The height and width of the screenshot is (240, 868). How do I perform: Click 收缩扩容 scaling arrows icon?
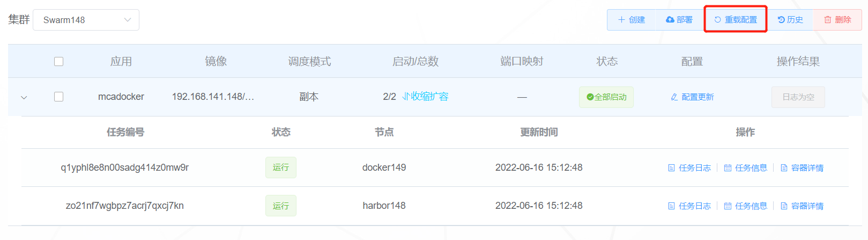(x=406, y=97)
